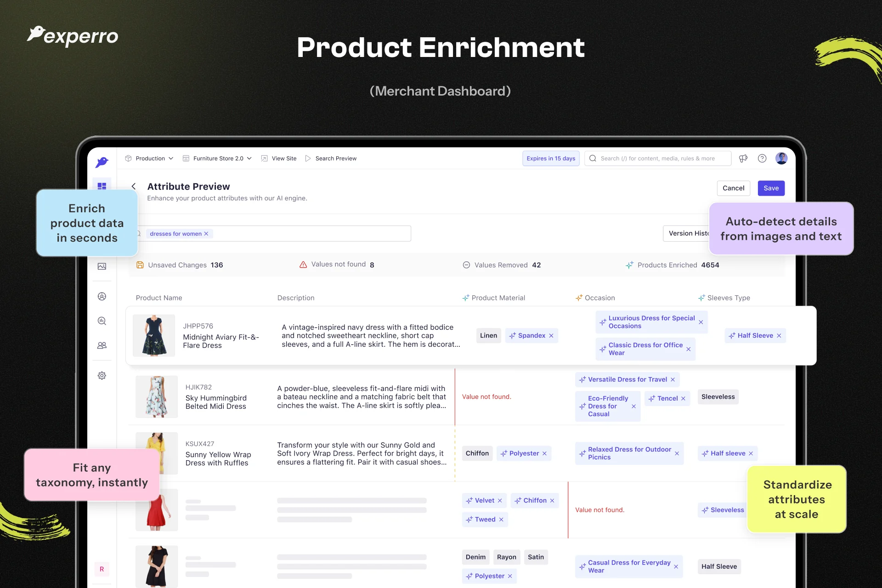Open the help question mark icon

coord(762,158)
